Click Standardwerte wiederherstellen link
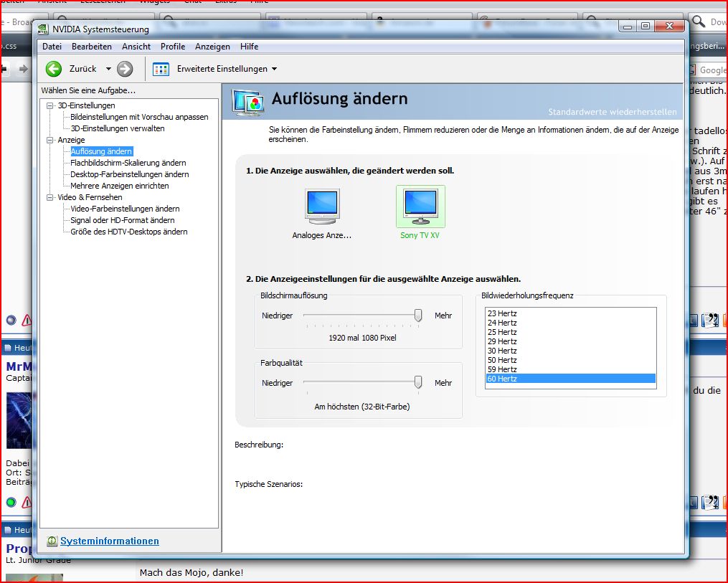This screenshot has height=583, width=728. (613, 112)
